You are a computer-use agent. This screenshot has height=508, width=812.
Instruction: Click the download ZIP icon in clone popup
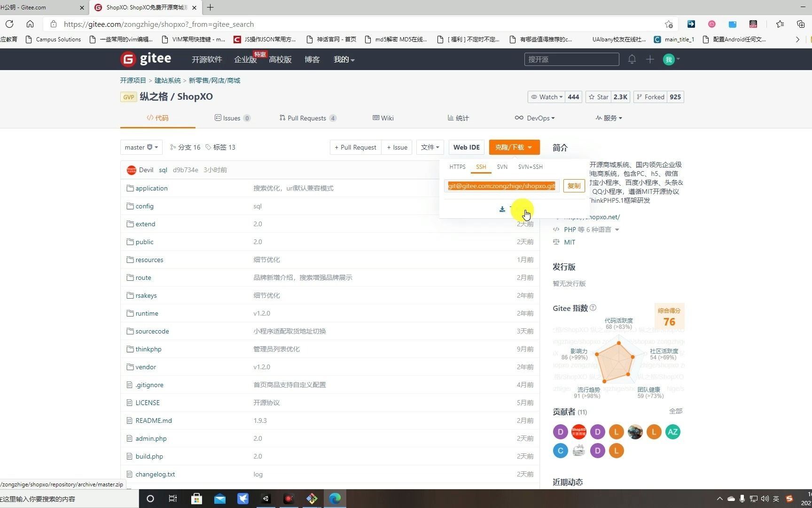click(502, 209)
